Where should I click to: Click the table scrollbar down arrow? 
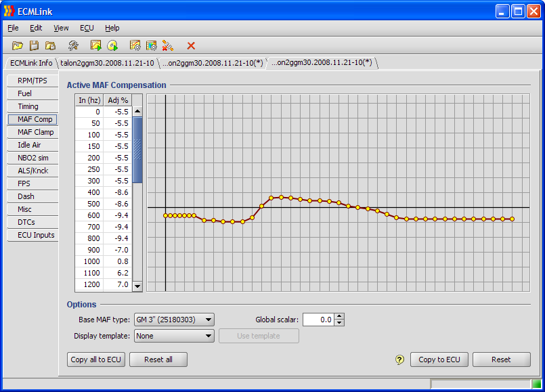coord(137,286)
